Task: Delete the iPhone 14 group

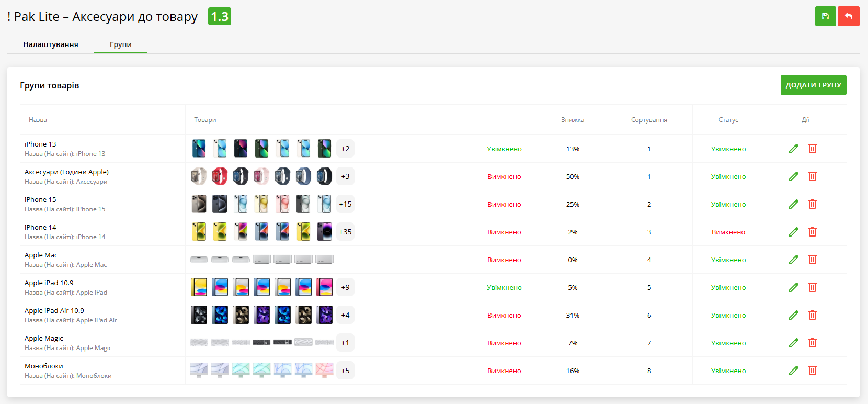Action: click(812, 232)
